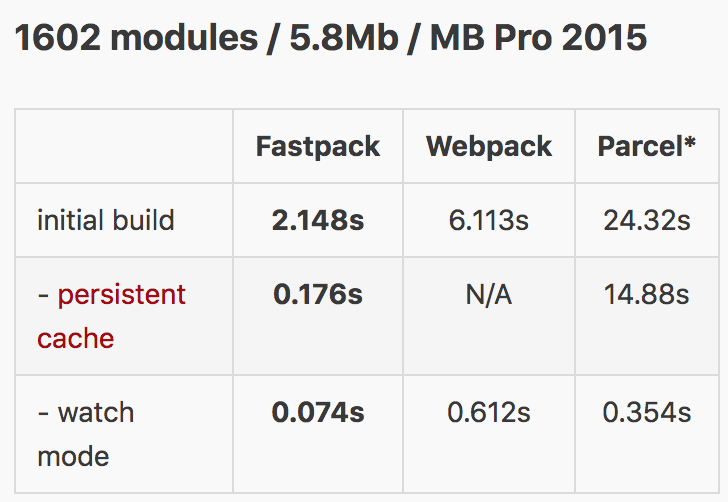
Task: Open the persistent cache link
Action: [111, 316]
